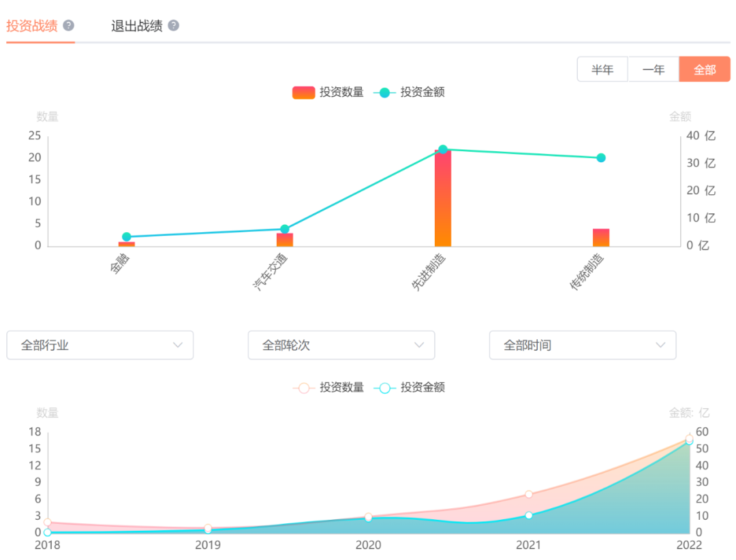Open the 全部行业 dropdown

pos(100,345)
